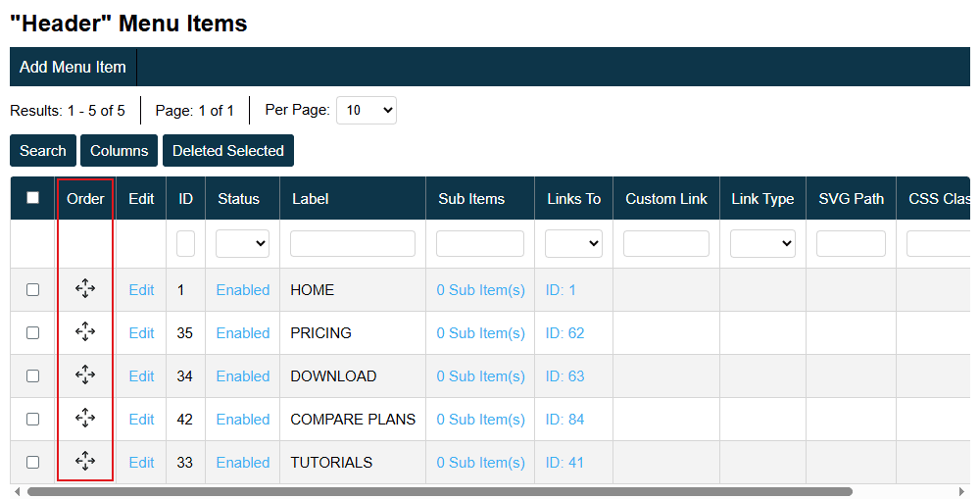The height and width of the screenshot is (499, 980).
Task: Click the horizontal scrollbar thumb
Action: [439, 491]
